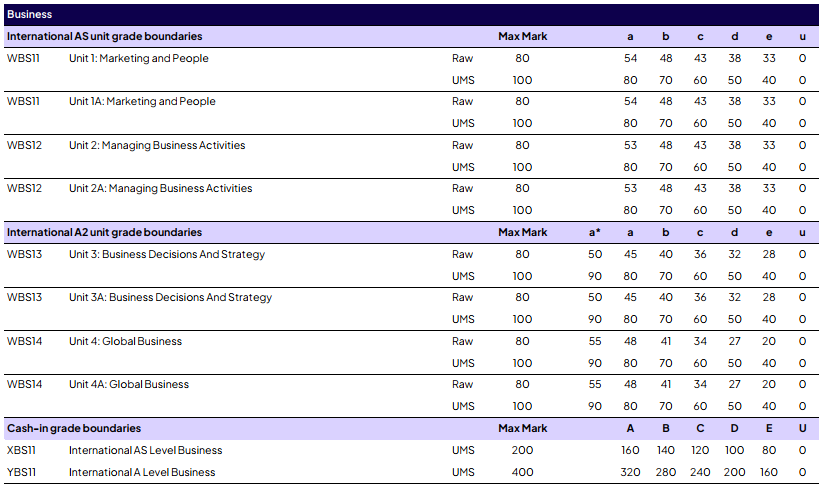Select International A Level Business label

[x=142, y=472]
